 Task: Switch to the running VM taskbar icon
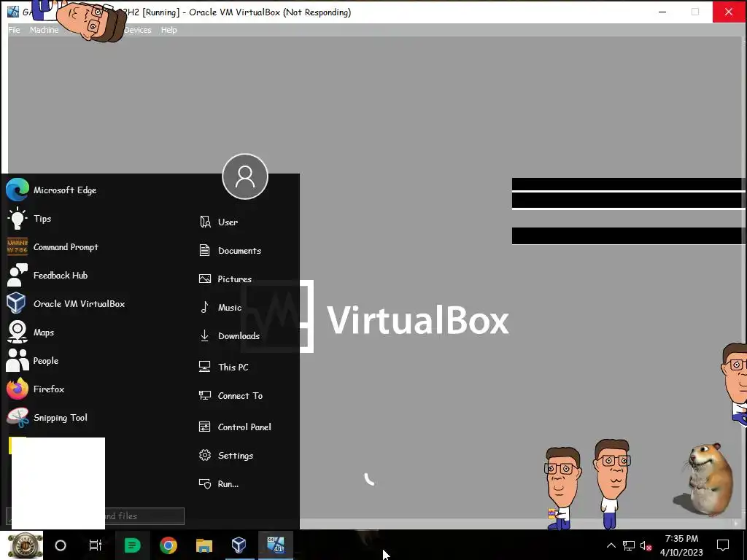coord(275,545)
